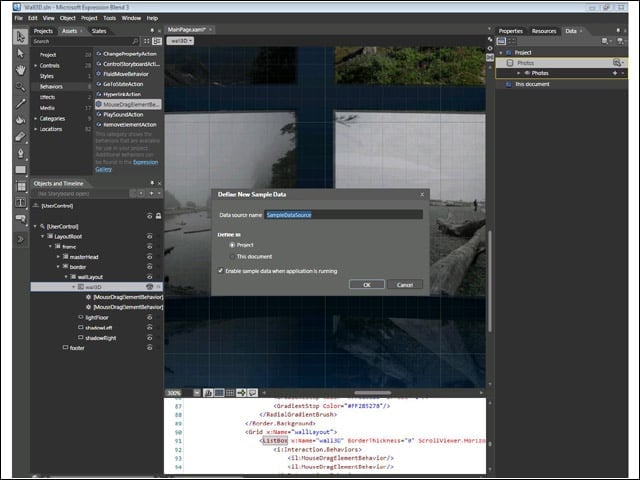The image size is (640, 480).
Task: Select the Paint Bucket tool
Action: pyautogui.click(x=20, y=120)
